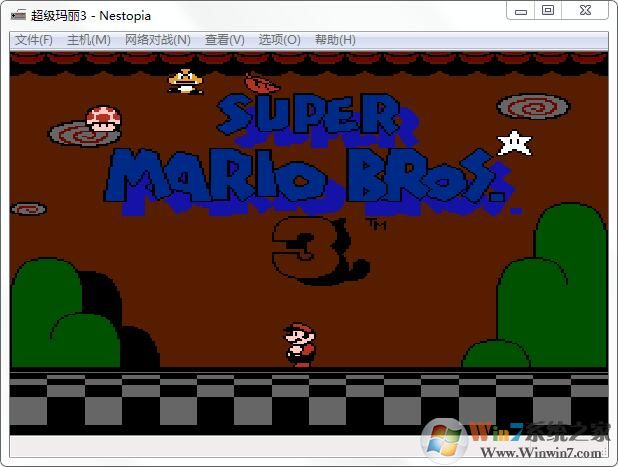Click the Mario character sprite

pyautogui.click(x=299, y=344)
